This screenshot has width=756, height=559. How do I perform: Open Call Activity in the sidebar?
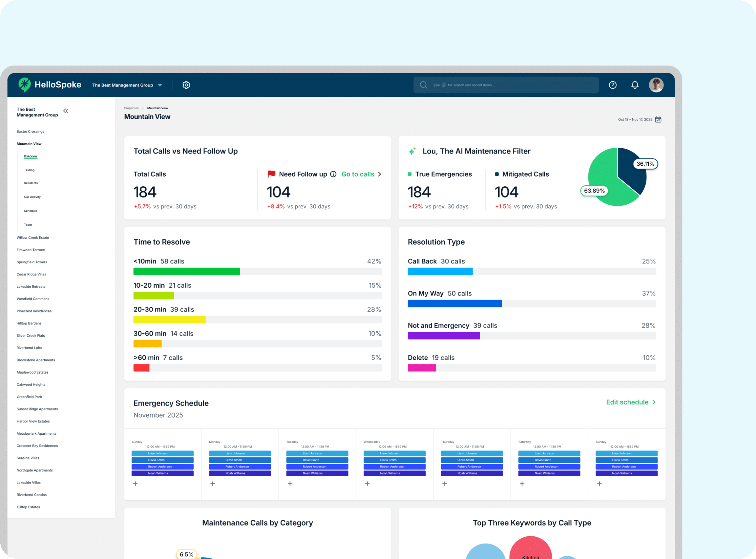32,197
